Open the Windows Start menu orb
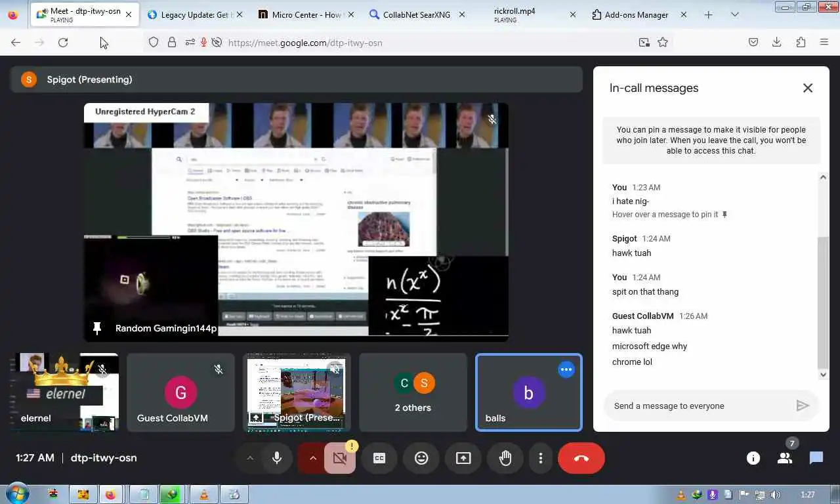The width and height of the screenshot is (840, 504). pyautogui.click(x=16, y=494)
